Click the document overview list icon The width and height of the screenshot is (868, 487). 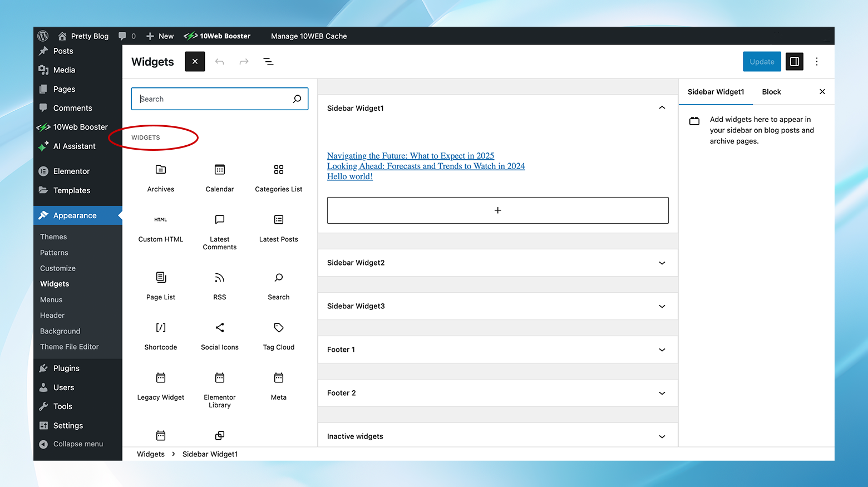click(x=269, y=61)
